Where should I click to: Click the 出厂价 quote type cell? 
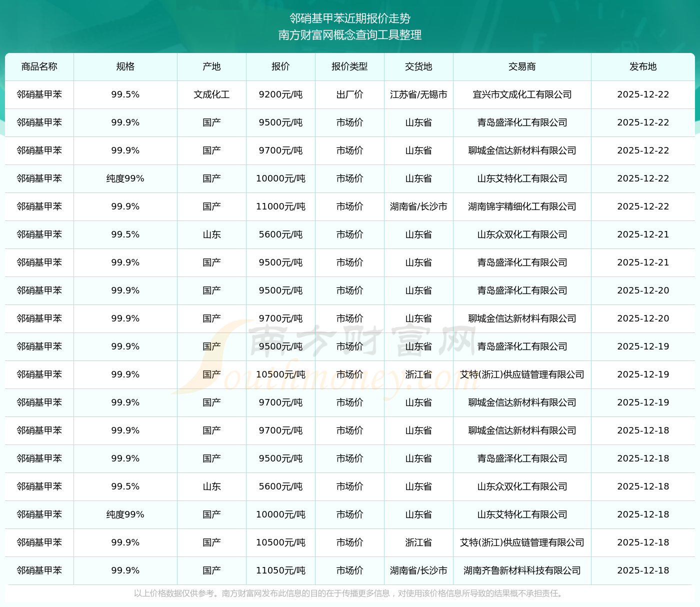(x=349, y=94)
